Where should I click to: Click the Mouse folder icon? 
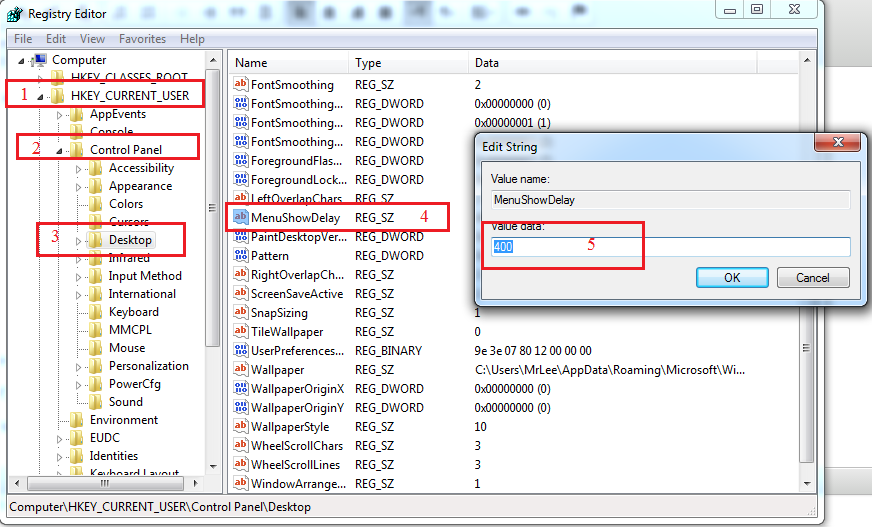(x=95, y=348)
